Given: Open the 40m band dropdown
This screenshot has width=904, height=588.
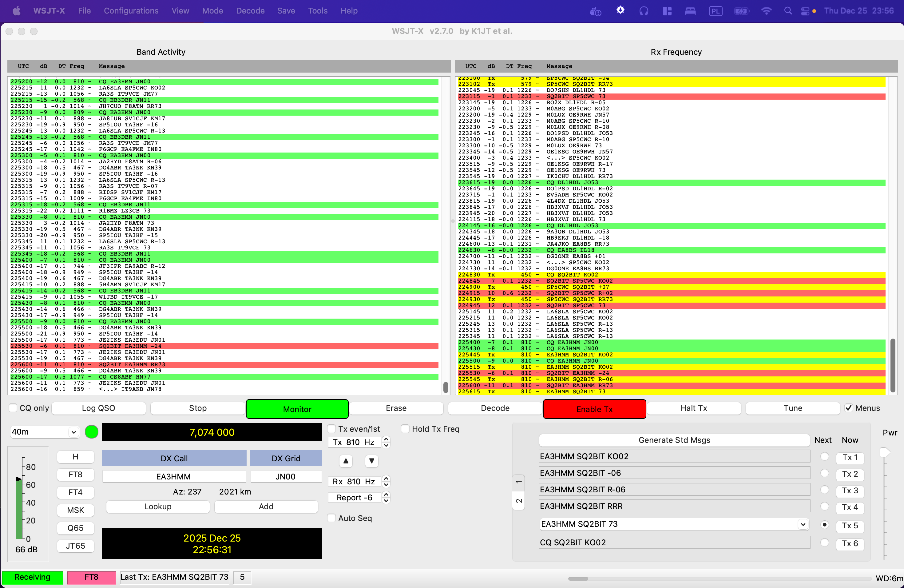Looking at the screenshot, I should tap(45, 432).
